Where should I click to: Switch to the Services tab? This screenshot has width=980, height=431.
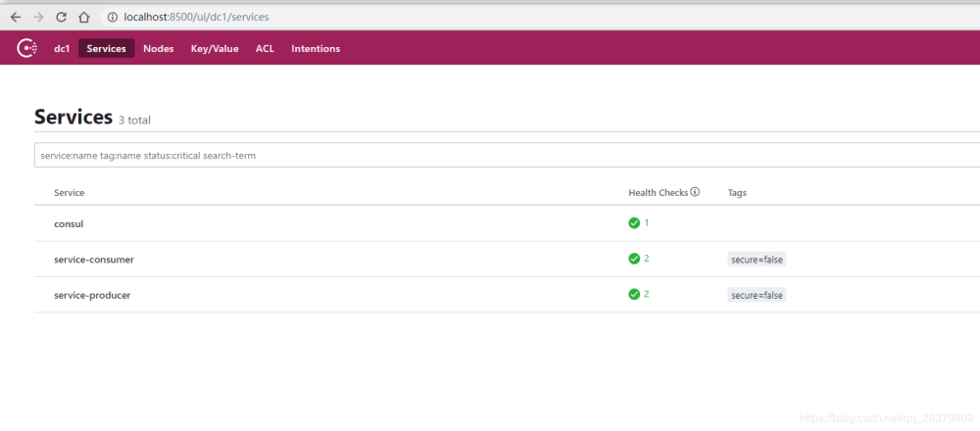[106, 48]
